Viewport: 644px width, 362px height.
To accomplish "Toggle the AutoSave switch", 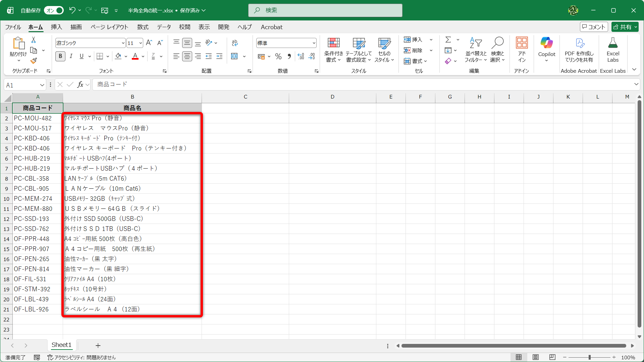I will pos(54,10).
